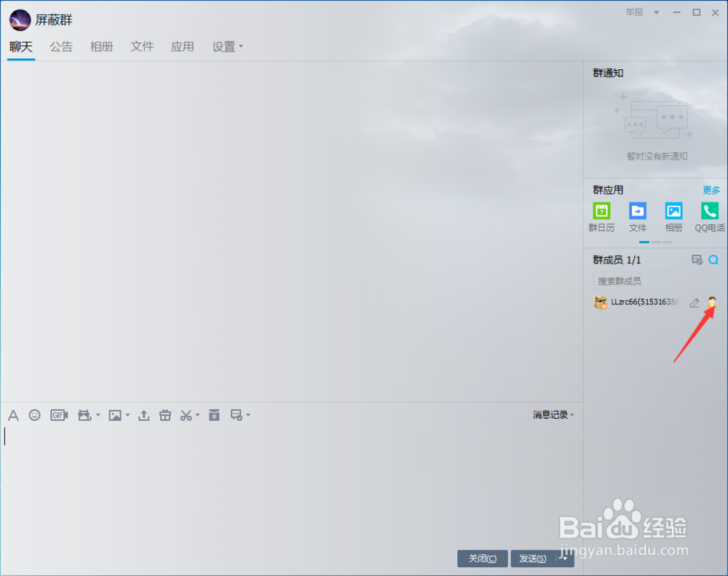Open the gift box icon
The image size is (728, 576).
[x=165, y=415]
